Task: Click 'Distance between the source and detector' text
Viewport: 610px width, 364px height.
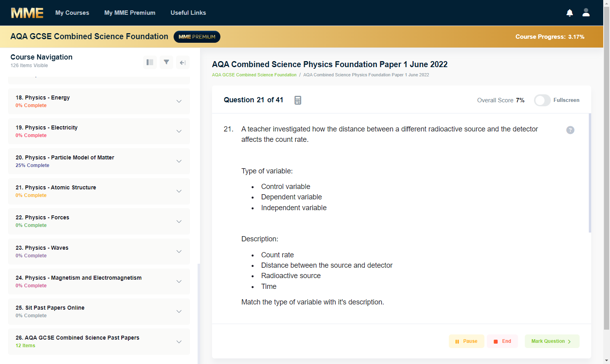Action: tap(327, 265)
